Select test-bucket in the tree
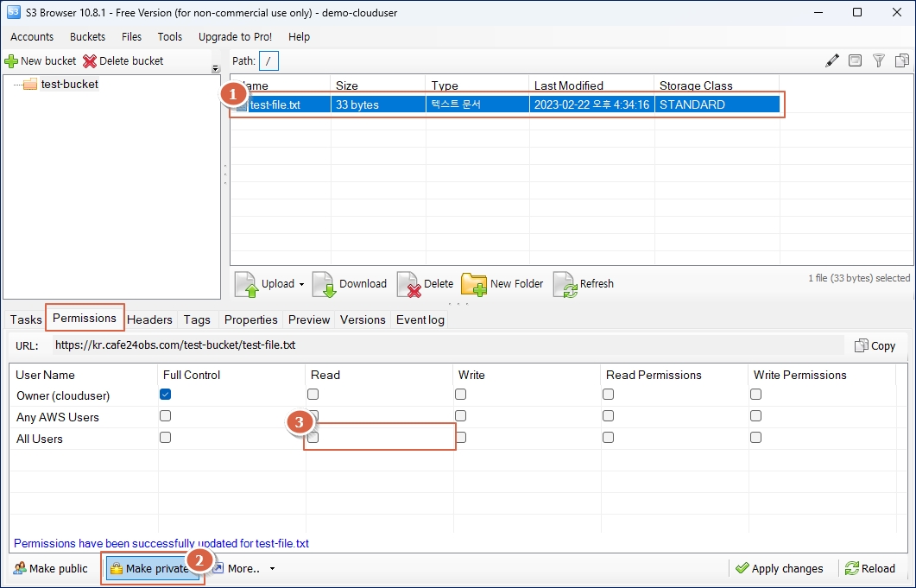This screenshot has height=588, width=916. [69, 85]
